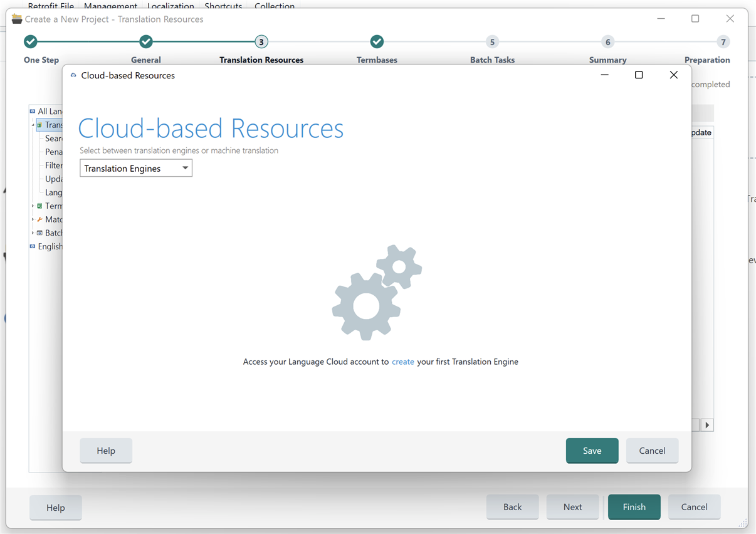Open the Localization menu

171,5
